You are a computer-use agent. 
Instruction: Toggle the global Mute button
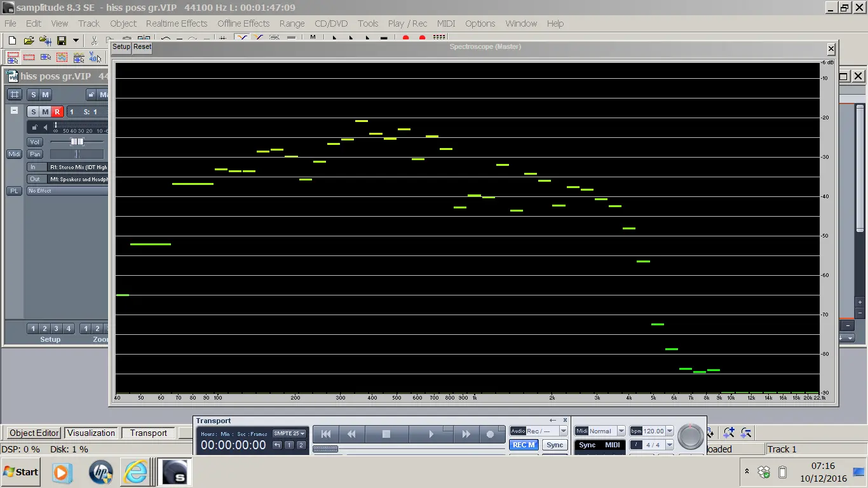pyautogui.click(x=45, y=95)
